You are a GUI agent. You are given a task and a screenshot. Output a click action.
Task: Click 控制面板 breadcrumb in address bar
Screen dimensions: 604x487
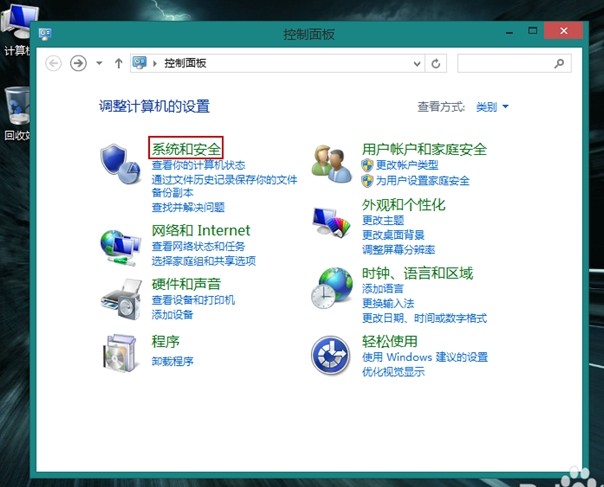(x=185, y=63)
